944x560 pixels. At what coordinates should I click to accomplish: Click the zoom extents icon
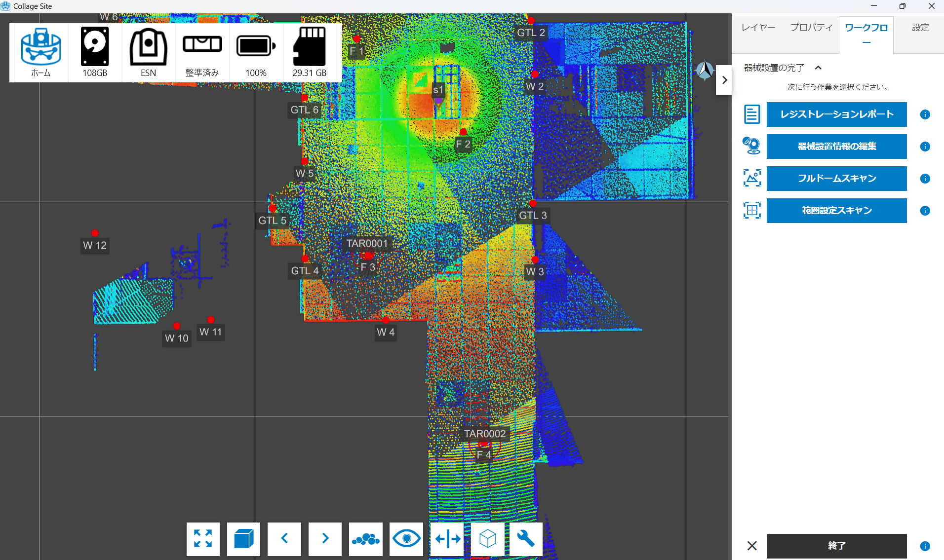coord(203,539)
